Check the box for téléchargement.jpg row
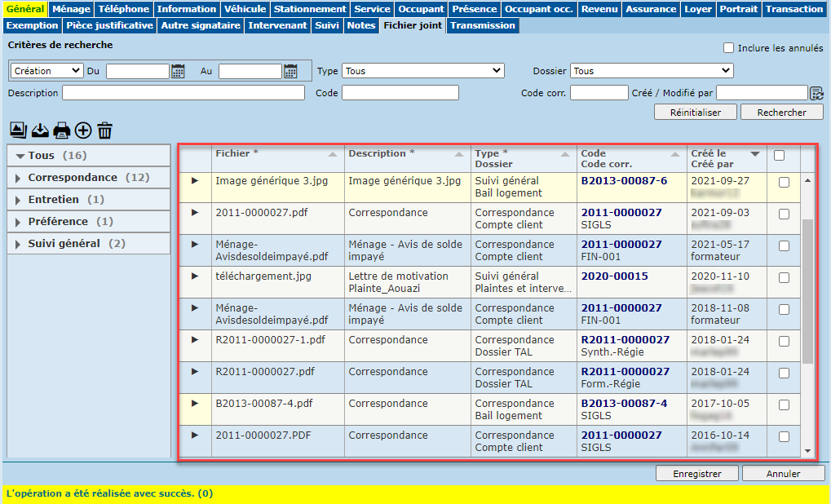Image resolution: width=831 pixels, height=504 pixels. [784, 278]
